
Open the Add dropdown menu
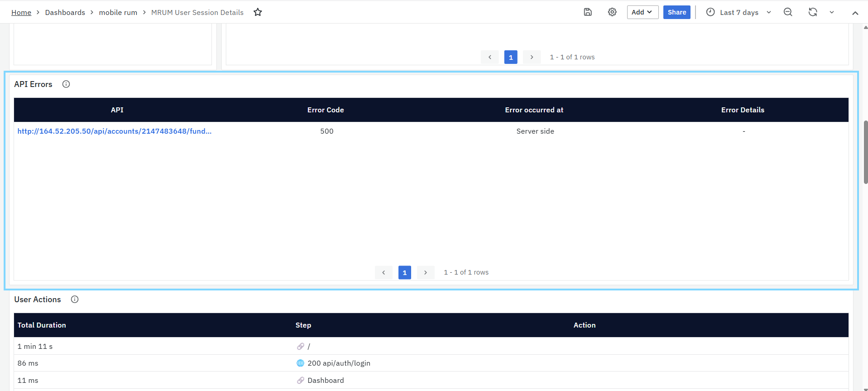point(642,12)
